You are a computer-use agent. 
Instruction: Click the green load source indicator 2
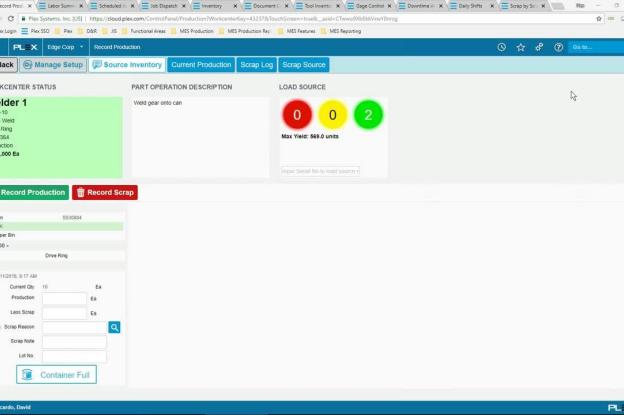[368, 115]
